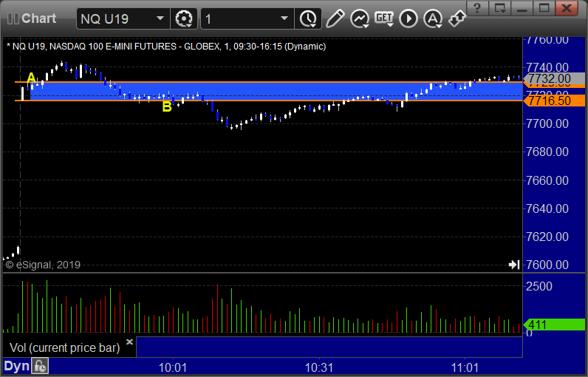Select the drawing pencil tool
The height and width of the screenshot is (377, 588).
(335, 18)
